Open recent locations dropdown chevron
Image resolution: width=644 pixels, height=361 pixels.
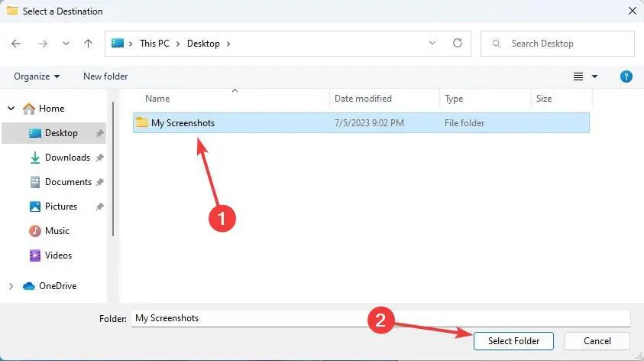[66, 43]
